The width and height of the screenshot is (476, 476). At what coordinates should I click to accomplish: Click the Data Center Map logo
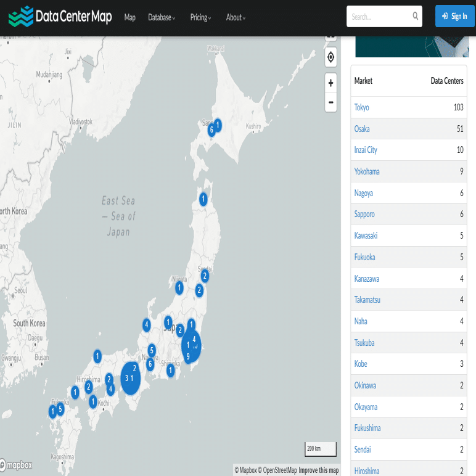click(60, 17)
